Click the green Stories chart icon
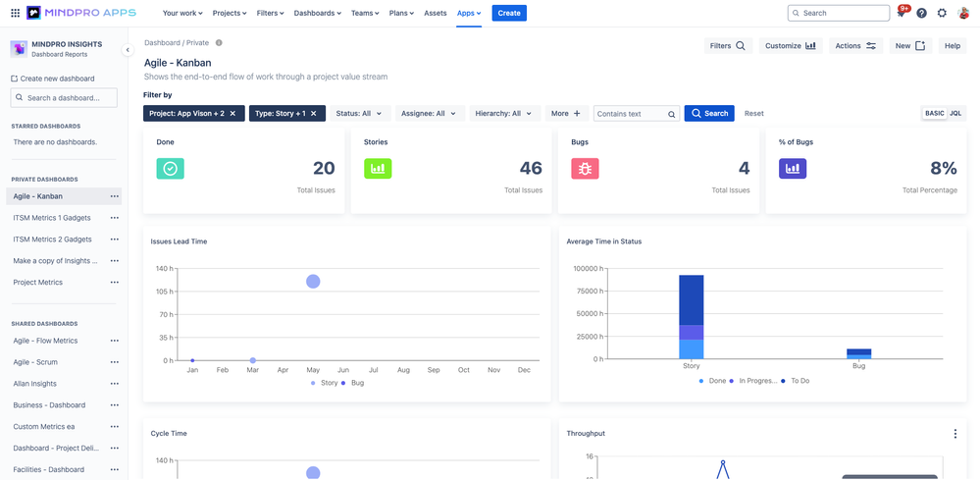Screen dimensions: 980x480 pos(378,168)
